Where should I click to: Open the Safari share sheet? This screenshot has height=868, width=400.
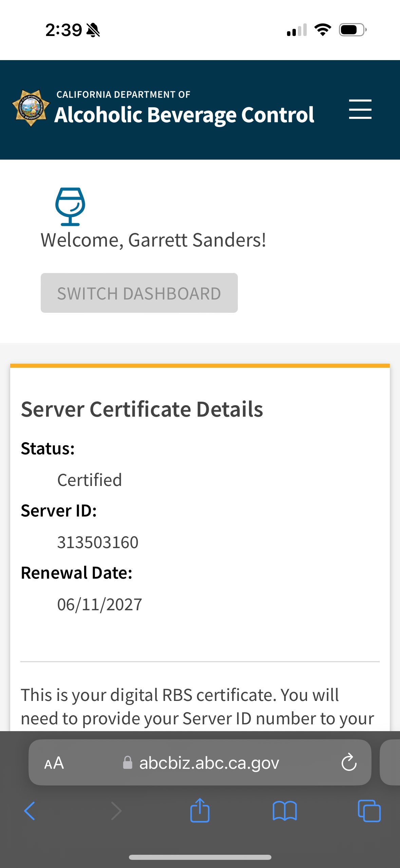(x=200, y=810)
